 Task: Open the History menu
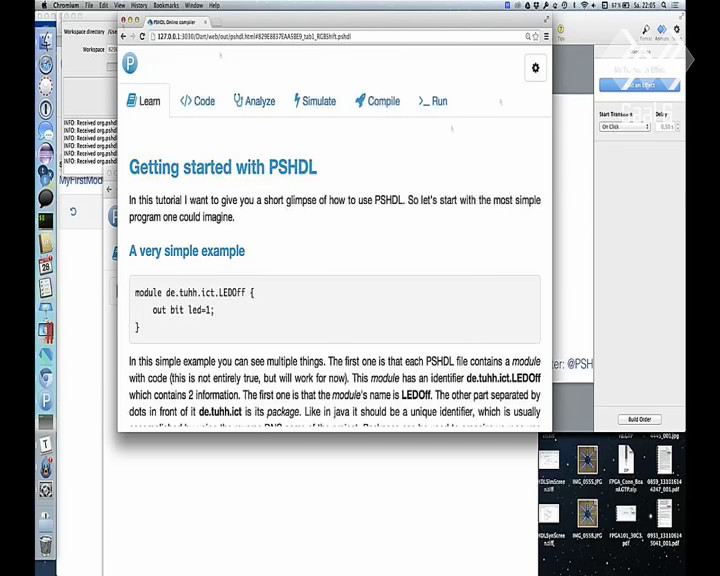(139, 5)
